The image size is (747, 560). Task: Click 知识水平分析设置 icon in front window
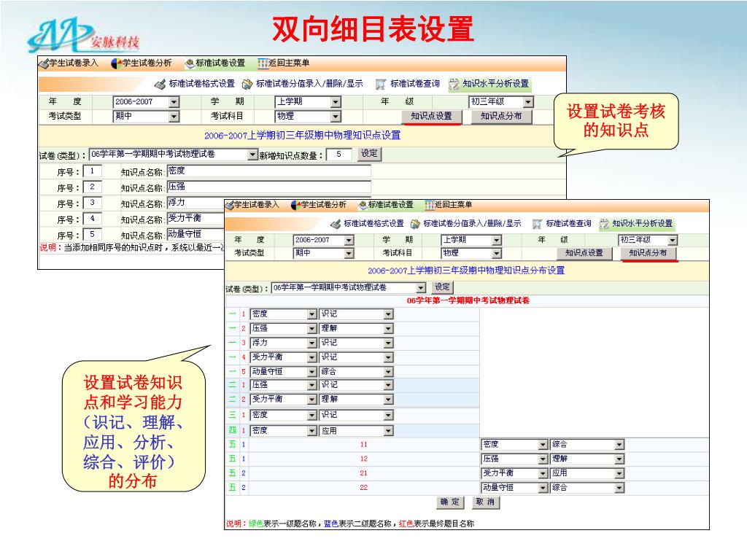pos(604,223)
